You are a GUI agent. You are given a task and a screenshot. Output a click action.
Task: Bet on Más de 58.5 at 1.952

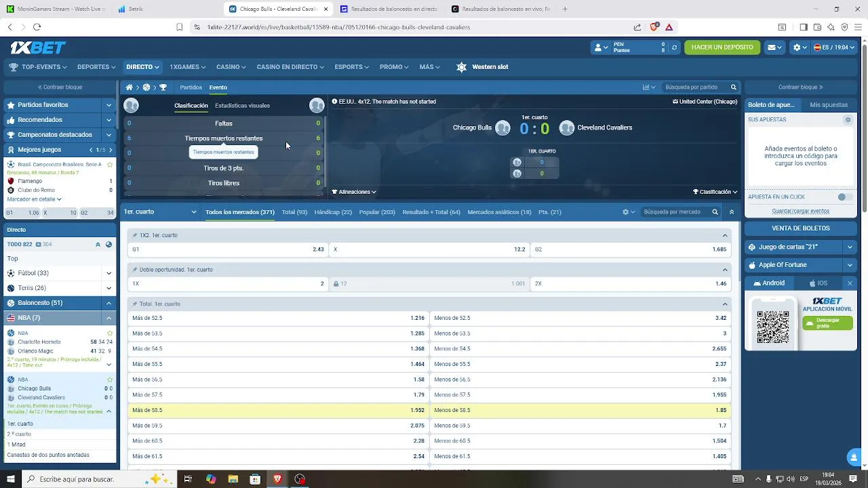(278, 410)
